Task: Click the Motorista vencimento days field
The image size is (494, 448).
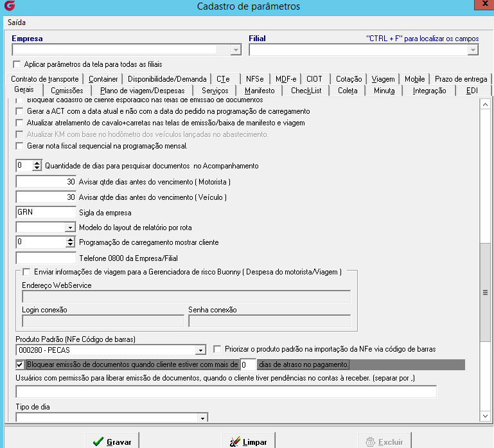Action: (x=46, y=182)
